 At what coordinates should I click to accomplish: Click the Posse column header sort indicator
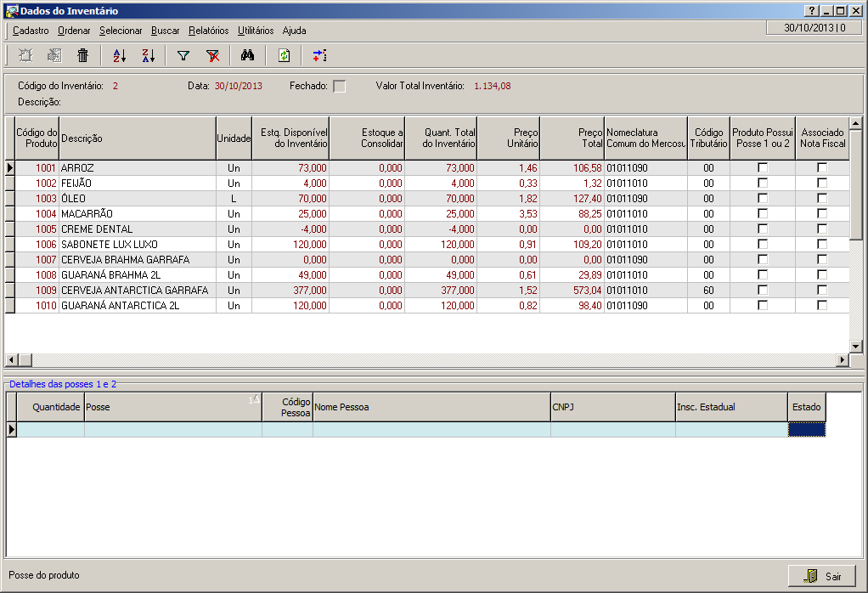[254, 399]
